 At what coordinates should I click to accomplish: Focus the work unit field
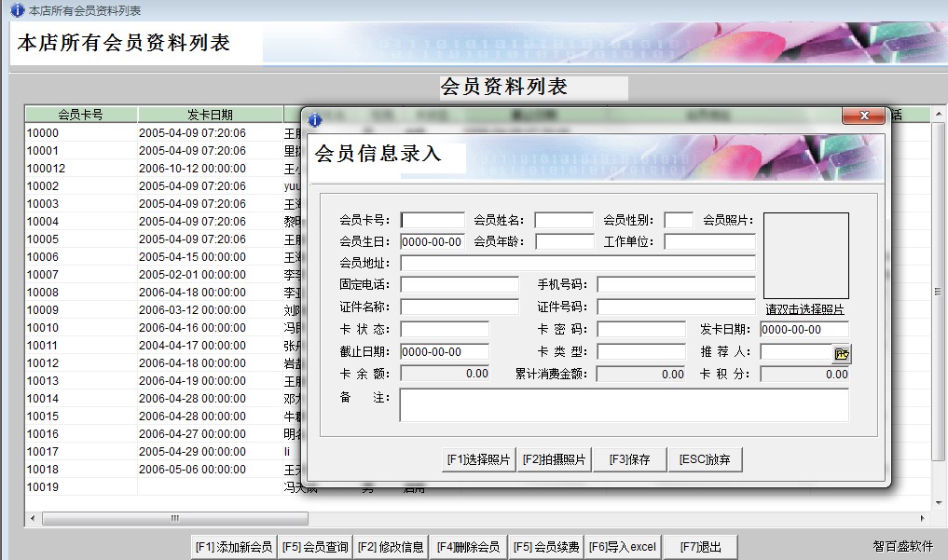pyautogui.click(x=709, y=241)
